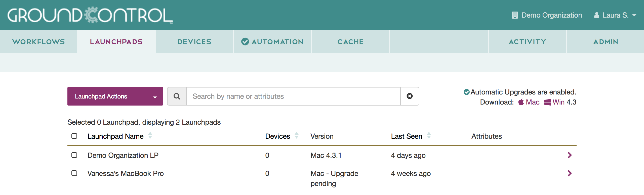
Task: Download the Mac launchpad installer
Action: [529, 102]
